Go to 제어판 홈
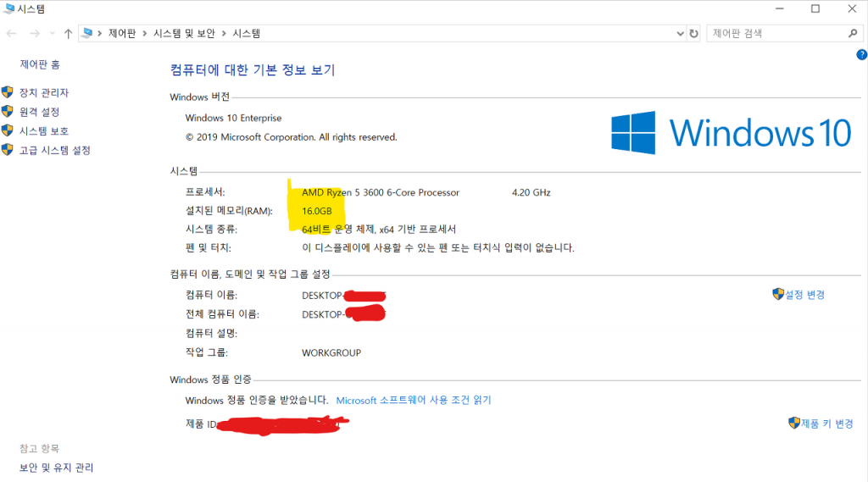868x482 pixels. point(40,64)
